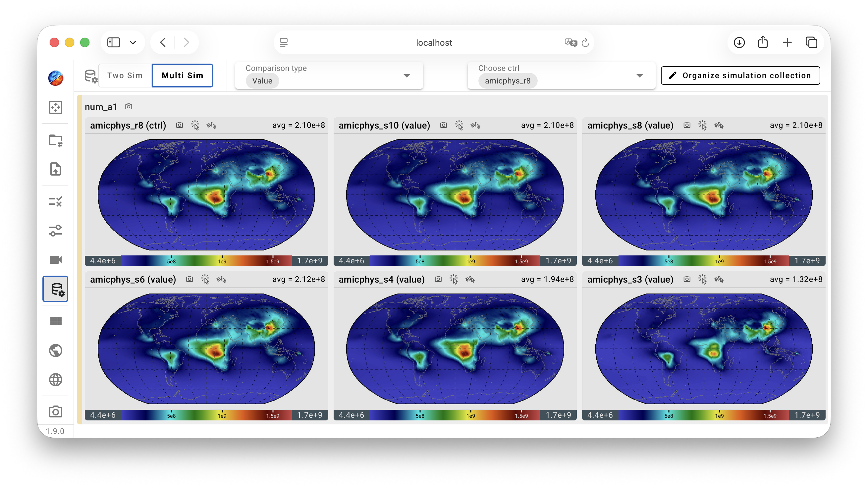Click camera icon on amicphys_s10 panel
868x487 pixels.
click(x=443, y=125)
